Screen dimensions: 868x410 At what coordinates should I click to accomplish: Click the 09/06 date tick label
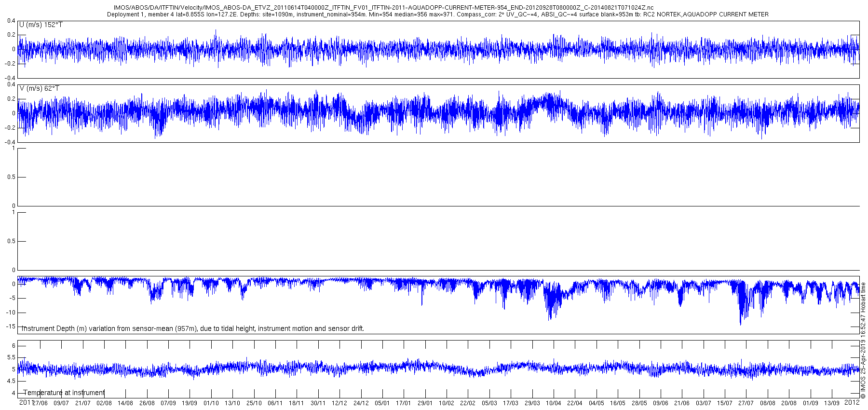click(x=661, y=403)
